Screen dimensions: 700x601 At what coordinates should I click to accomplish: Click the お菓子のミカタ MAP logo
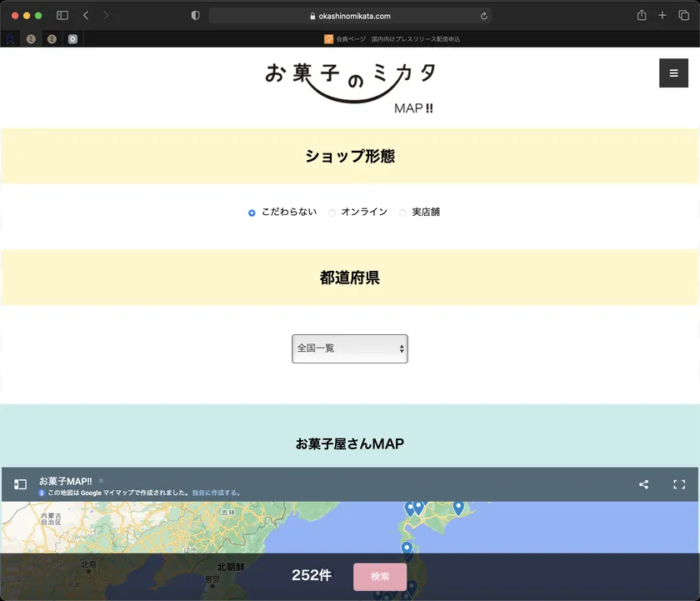click(x=350, y=88)
